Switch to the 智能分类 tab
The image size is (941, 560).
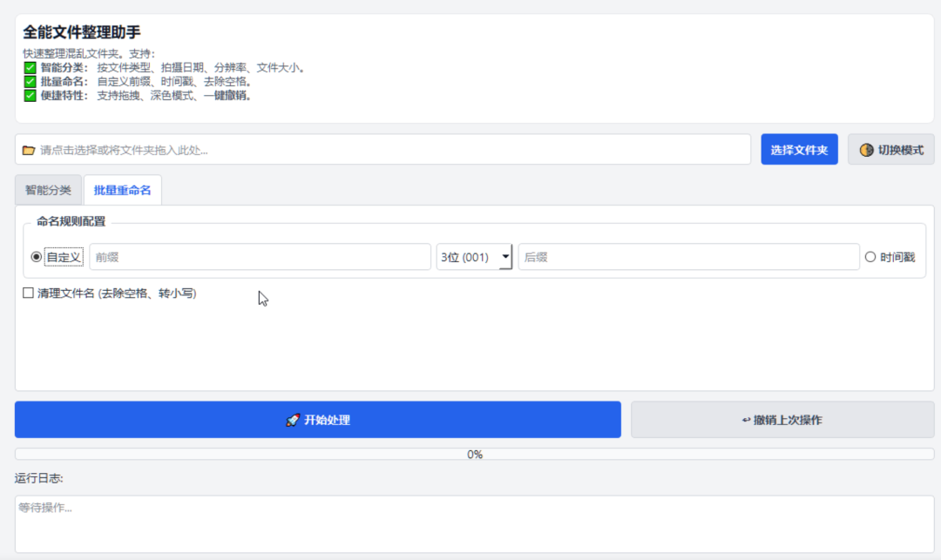tap(48, 189)
